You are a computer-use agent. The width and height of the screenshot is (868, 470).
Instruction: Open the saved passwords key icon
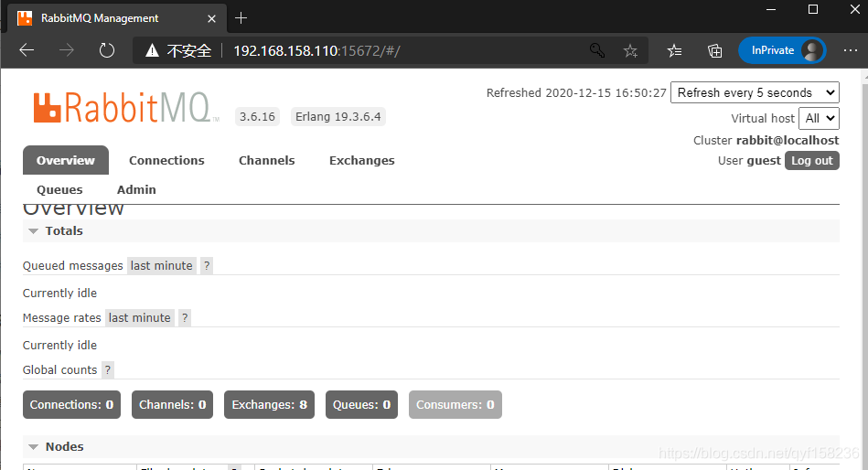click(596, 50)
